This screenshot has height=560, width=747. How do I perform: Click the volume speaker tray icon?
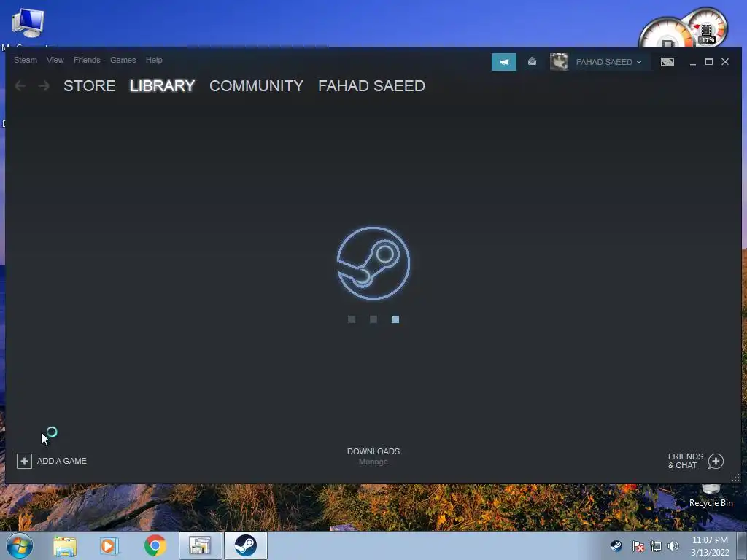pyautogui.click(x=673, y=546)
